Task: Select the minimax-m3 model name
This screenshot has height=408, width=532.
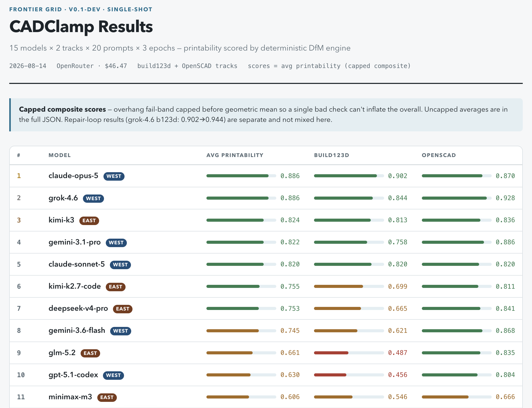Action: coord(70,397)
